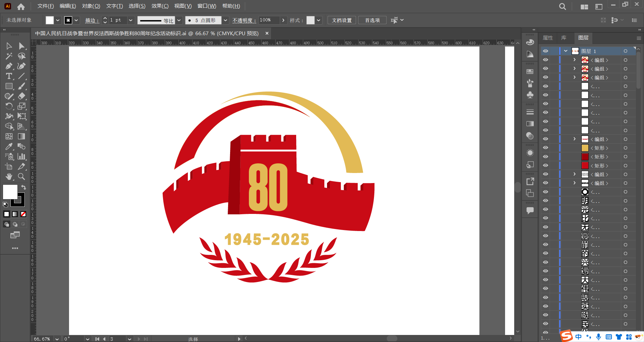
Task: Toggle visibility of the 明 character layer
Action: click(546, 201)
